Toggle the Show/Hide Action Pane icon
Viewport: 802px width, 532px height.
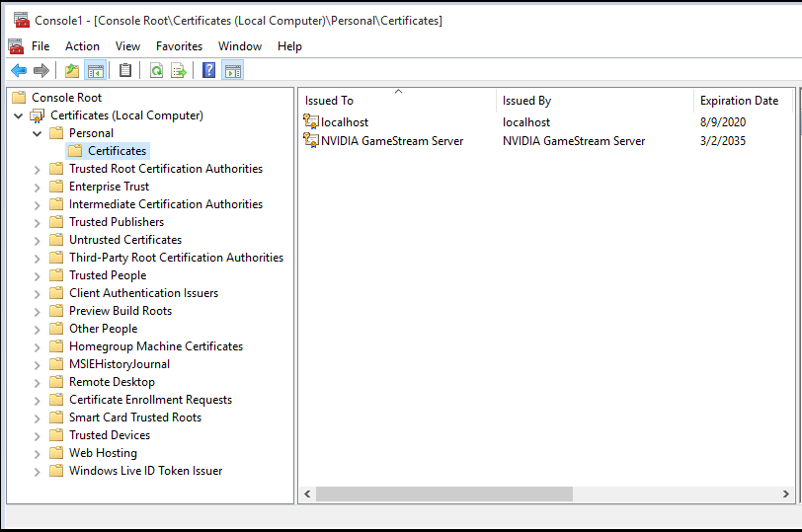(233, 70)
